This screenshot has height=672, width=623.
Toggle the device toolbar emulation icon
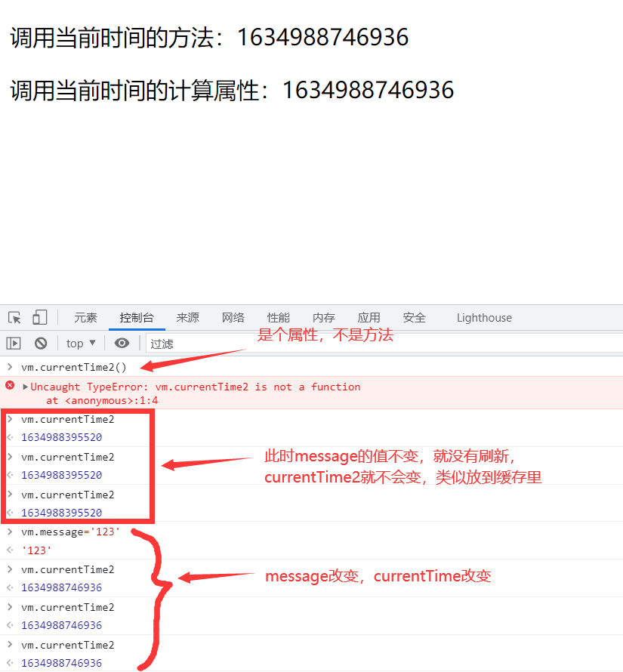pos(39,317)
